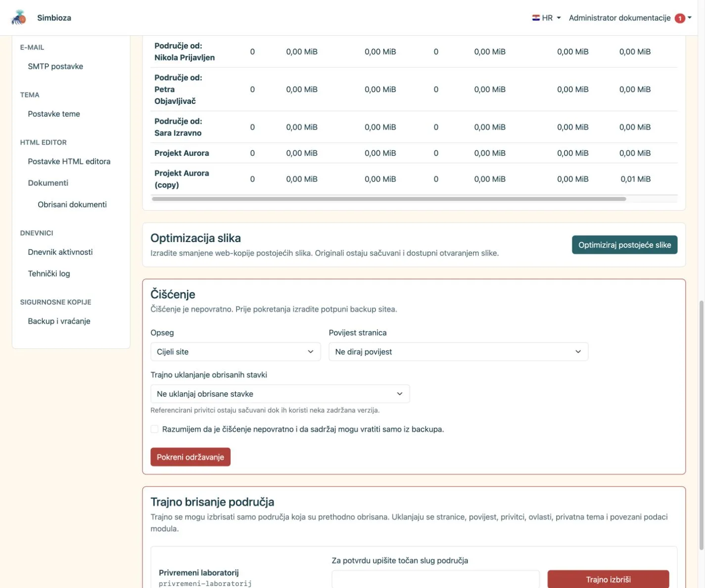Click the Croatian flag icon
The width and height of the screenshot is (705, 588).
pyautogui.click(x=536, y=18)
